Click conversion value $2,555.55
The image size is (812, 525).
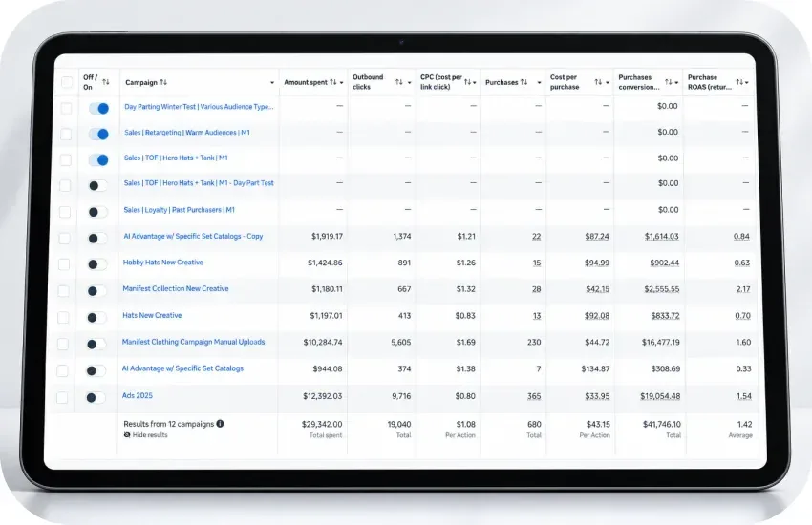pos(662,289)
